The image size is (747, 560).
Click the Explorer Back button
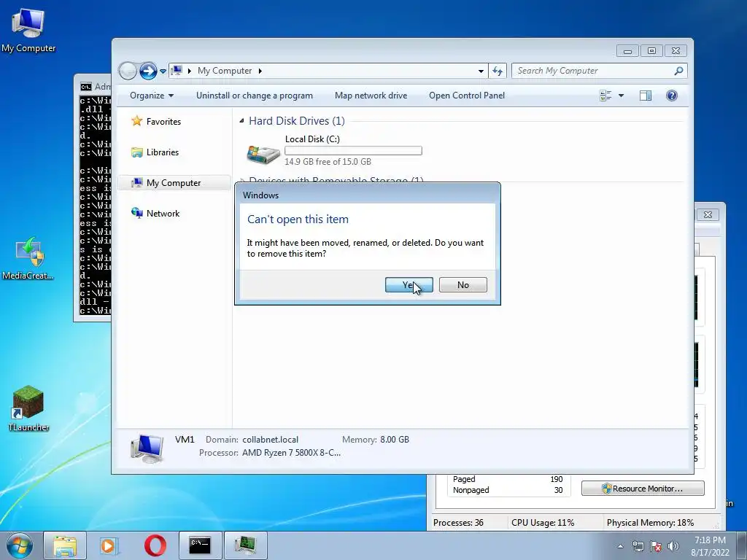[128, 71]
